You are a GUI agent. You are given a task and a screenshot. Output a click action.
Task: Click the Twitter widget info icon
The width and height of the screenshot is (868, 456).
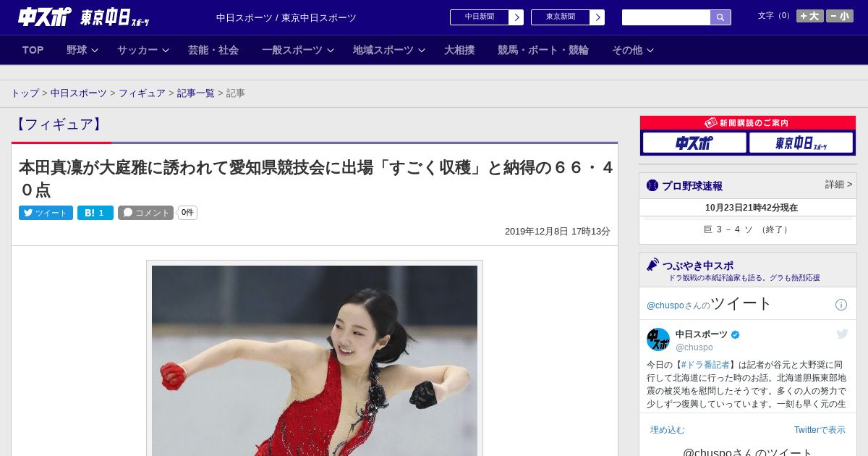click(x=841, y=305)
